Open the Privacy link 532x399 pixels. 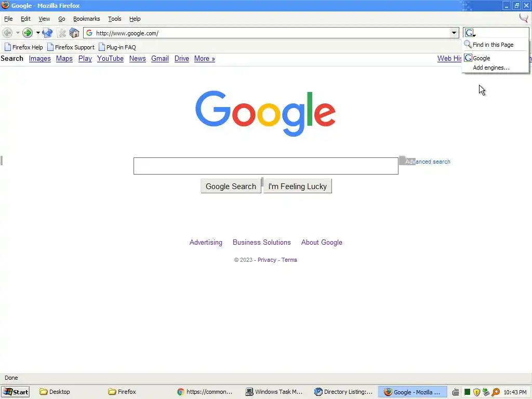pyautogui.click(x=267, y=260)
